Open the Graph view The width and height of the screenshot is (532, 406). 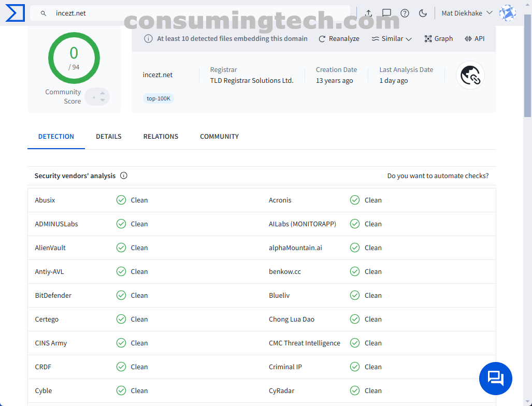438,39
